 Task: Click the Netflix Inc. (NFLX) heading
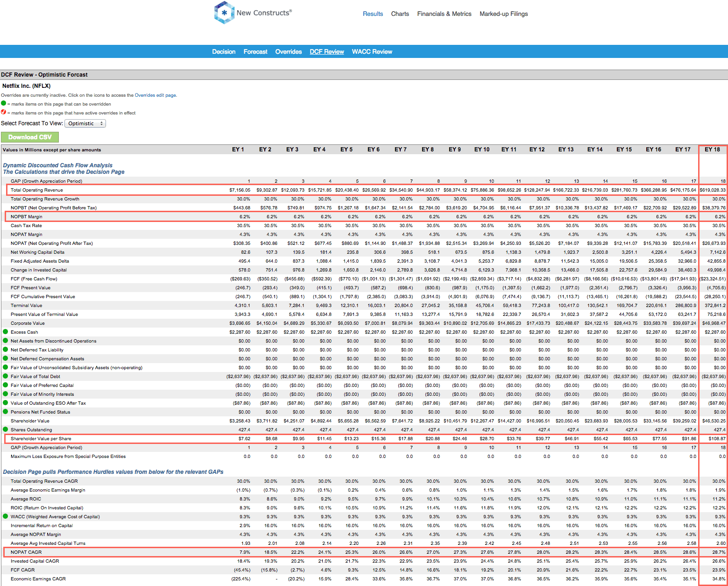coord(27,86)
